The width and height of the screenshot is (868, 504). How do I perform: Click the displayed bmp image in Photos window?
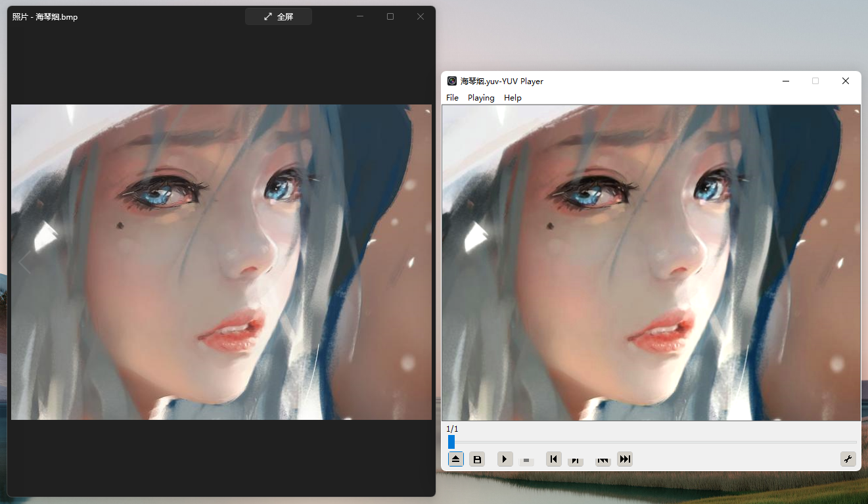(x=221, y=262)
